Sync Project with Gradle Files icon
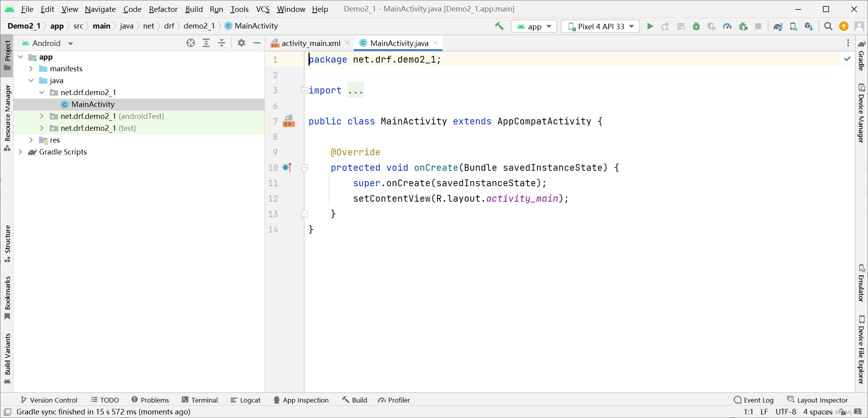 coord(778,26)
